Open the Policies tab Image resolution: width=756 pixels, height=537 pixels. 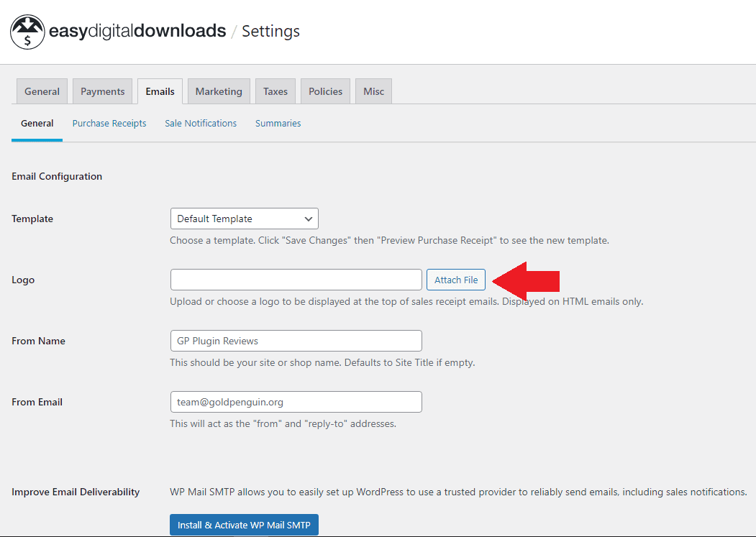[325, 91]
